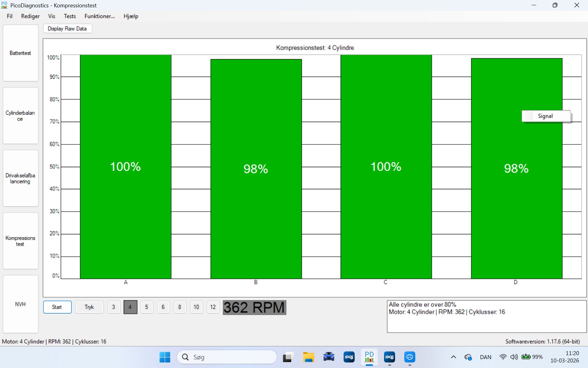The height and width of the screenshot is (368, 588).
Task: Open the printer app in the taskbar
Action: pos(409,357)
